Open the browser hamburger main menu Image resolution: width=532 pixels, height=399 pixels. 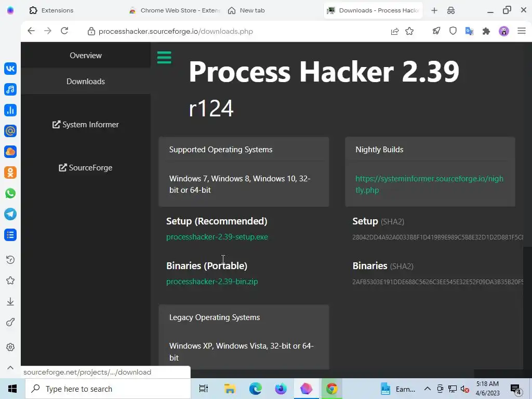pyautogui.click(x=522, y=31)
